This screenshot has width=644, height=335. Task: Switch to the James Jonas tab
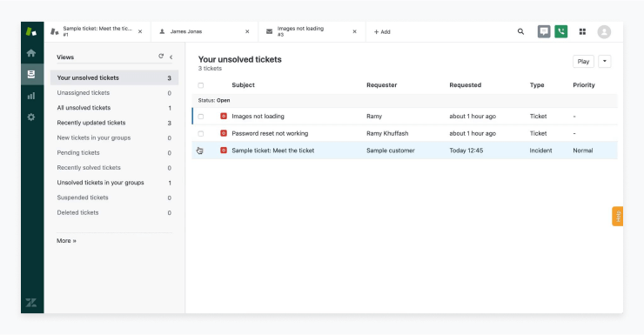point(205,31)
